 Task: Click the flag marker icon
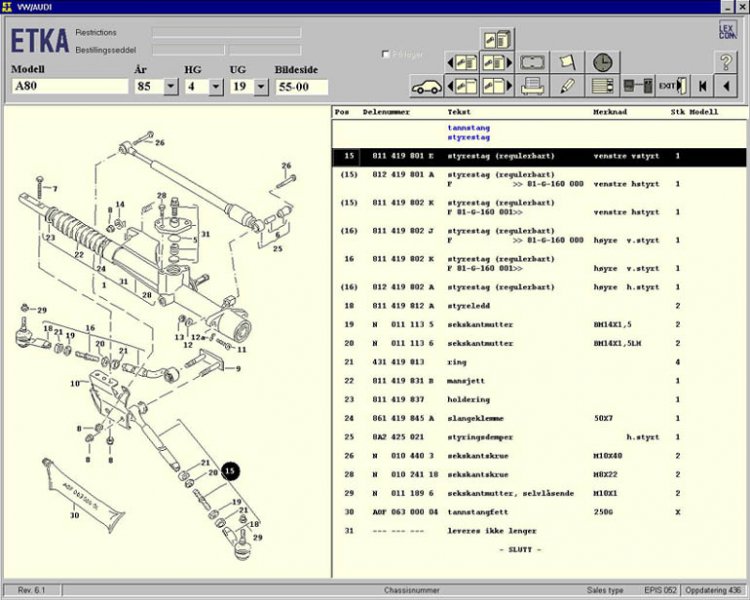pos(567,62)
